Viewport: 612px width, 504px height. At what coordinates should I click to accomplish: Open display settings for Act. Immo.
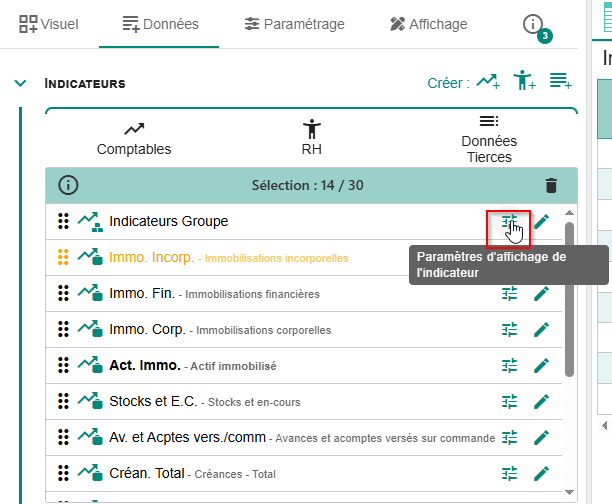click(x=509, y=365)
